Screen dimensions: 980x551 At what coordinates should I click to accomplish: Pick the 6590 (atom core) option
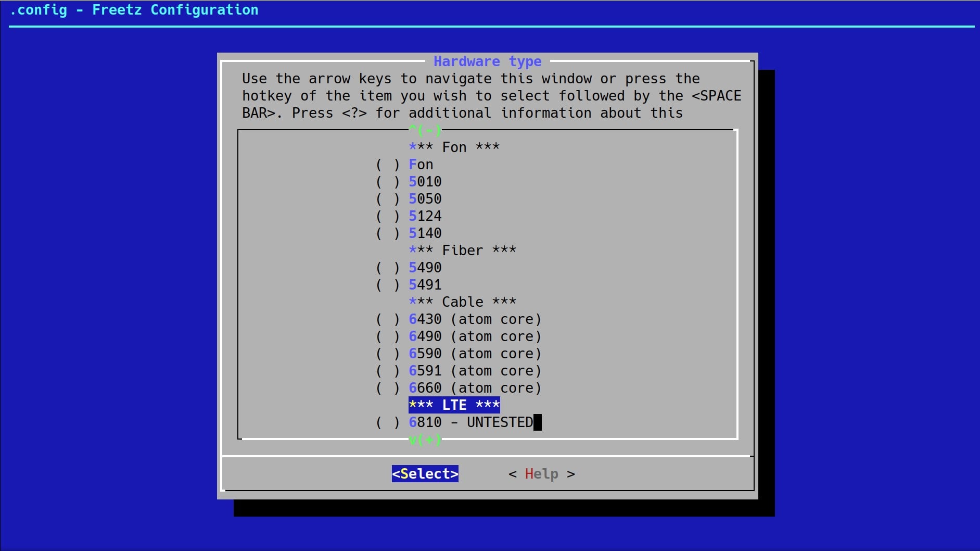(x=474, y=354)
